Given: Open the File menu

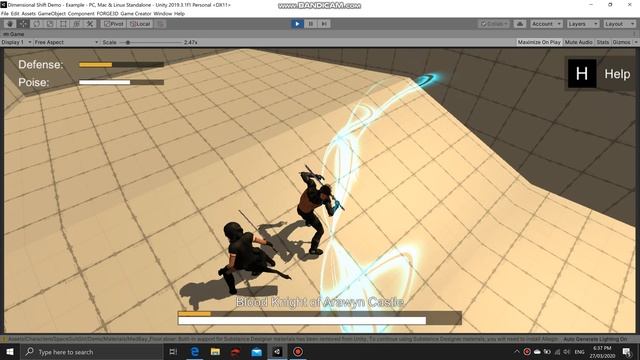Looking at the screenshot, I should (x=5, y=13).
